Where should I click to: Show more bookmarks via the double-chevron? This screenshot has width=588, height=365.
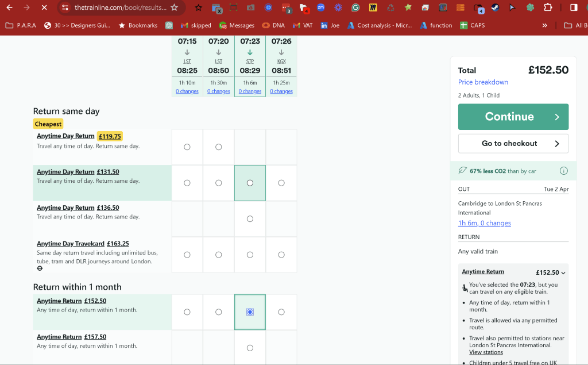pyautogui.click(x=544, y=25)
